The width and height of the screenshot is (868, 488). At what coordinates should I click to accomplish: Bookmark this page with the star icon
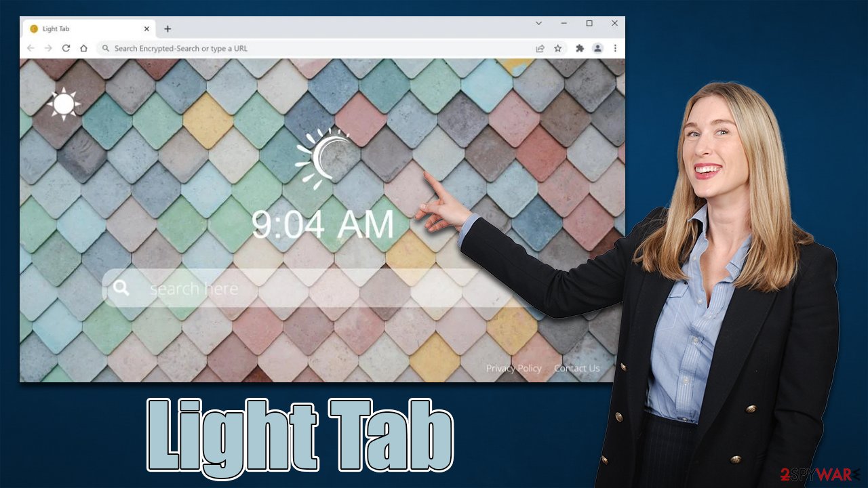click(557, 48)
